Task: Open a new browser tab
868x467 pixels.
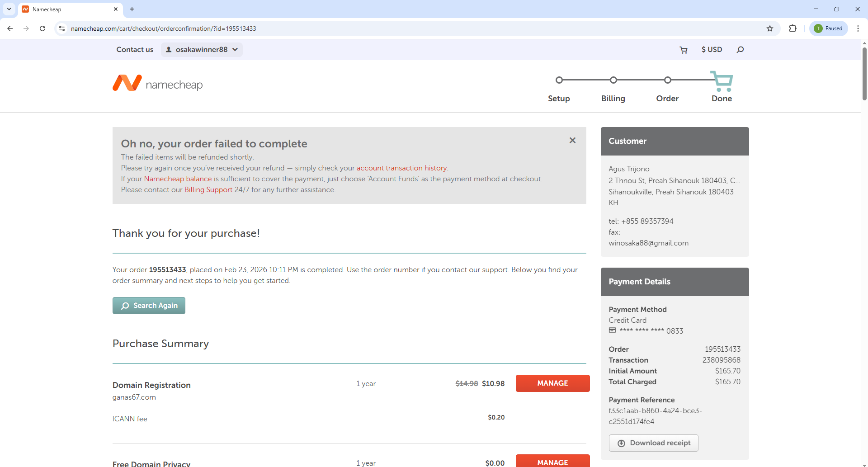Action: pyautogui.click(x=132, y=9)
